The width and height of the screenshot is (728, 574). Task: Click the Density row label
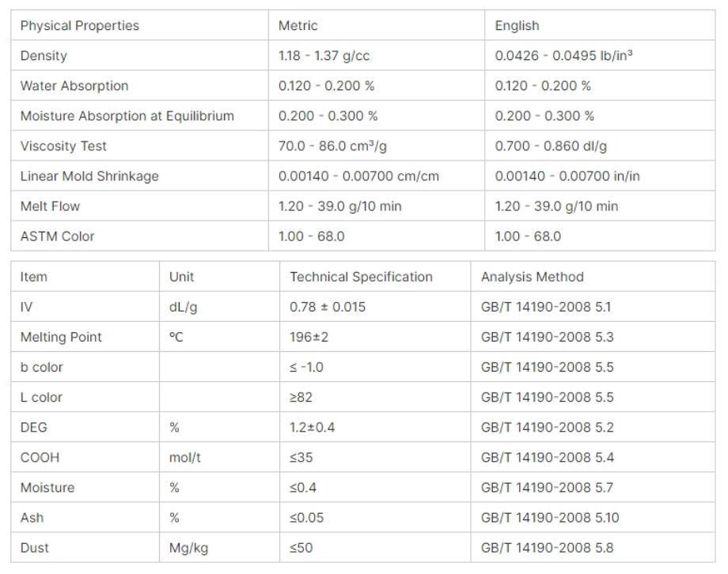point(44,55)
